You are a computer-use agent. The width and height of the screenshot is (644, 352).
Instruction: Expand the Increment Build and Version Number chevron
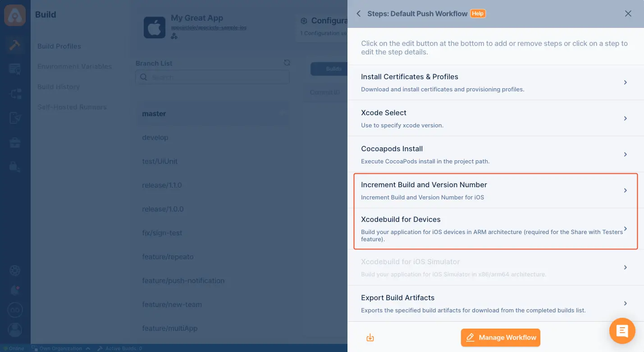pos(626,190)
